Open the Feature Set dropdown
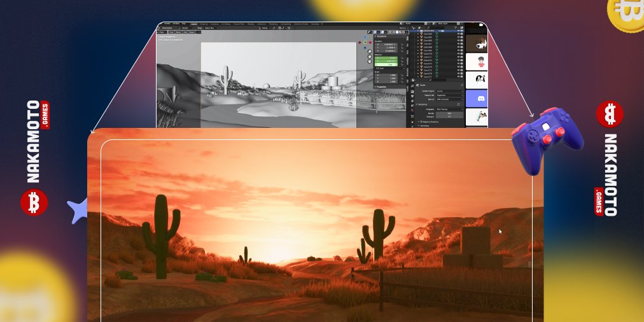Screen dimensions: 644x322 (x=450, y=95)
